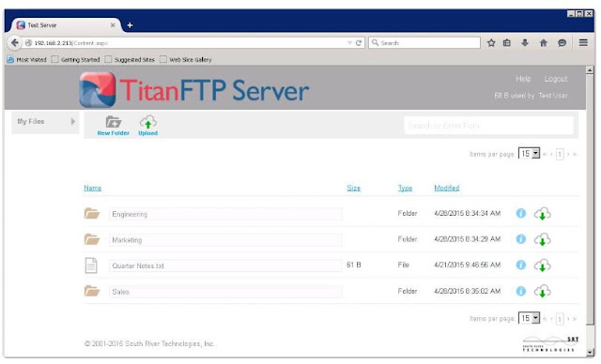This screenshot has width=601, height=364.
Task: Open Web Slice Gallery bookmark
Action: [186, 60]
